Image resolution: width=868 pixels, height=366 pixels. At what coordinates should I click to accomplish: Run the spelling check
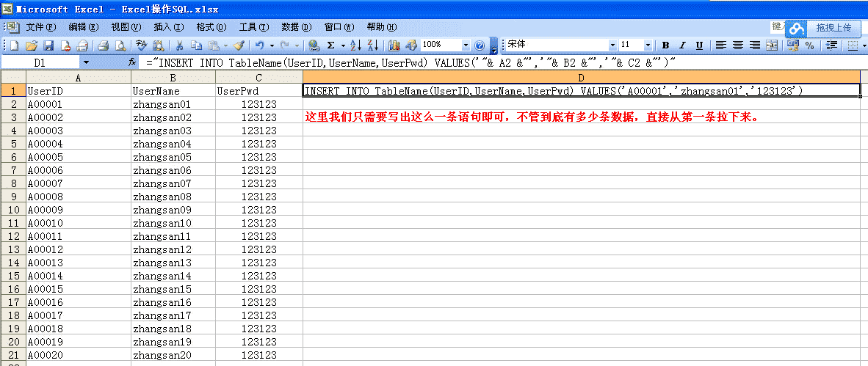point(140,45)
